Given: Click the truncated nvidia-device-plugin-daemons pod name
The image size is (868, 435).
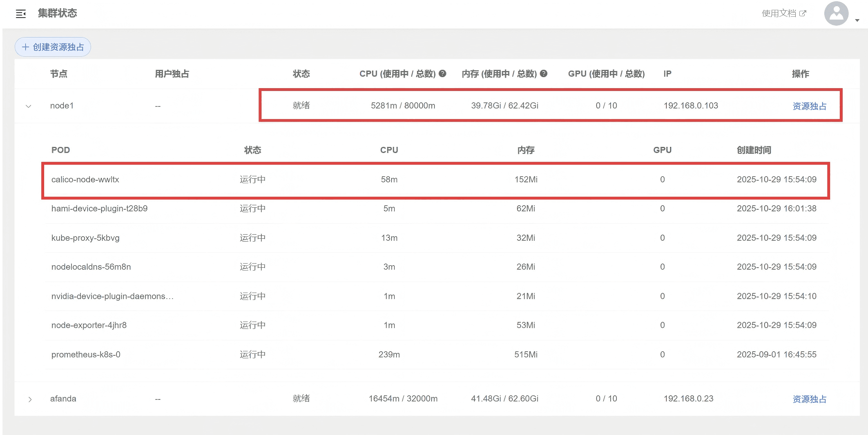Looking at the screenshot, I should click(112, 296).
